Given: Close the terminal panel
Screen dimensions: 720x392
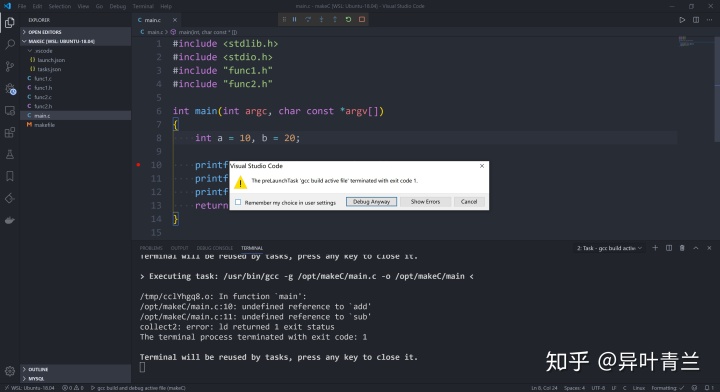Looking at the screenshot, I should tap(709, 248).
